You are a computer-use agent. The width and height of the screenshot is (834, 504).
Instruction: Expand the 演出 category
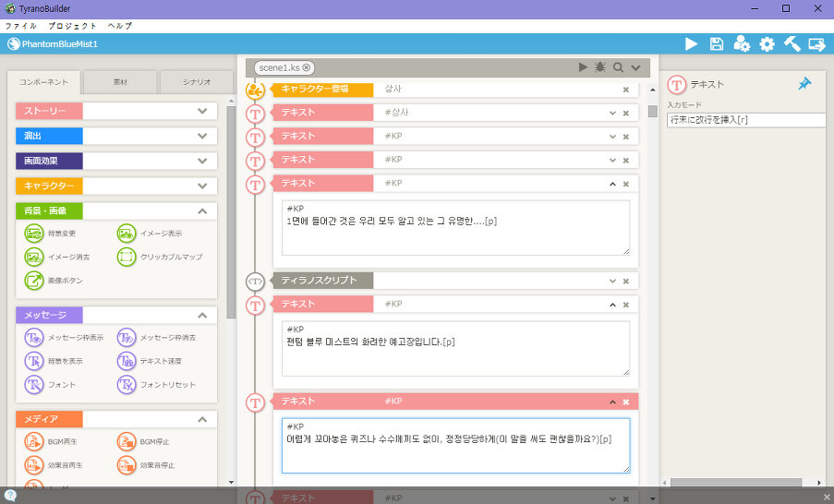[202, 136]
